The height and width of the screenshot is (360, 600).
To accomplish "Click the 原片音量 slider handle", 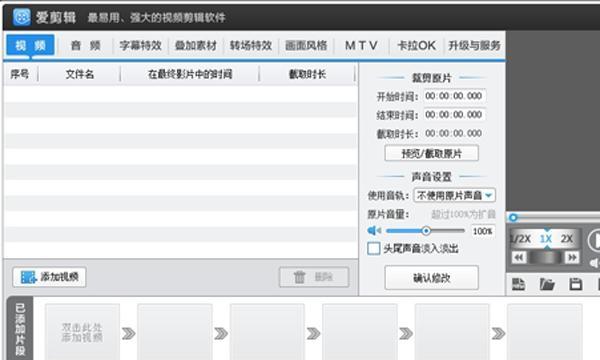I will (426, 231).
